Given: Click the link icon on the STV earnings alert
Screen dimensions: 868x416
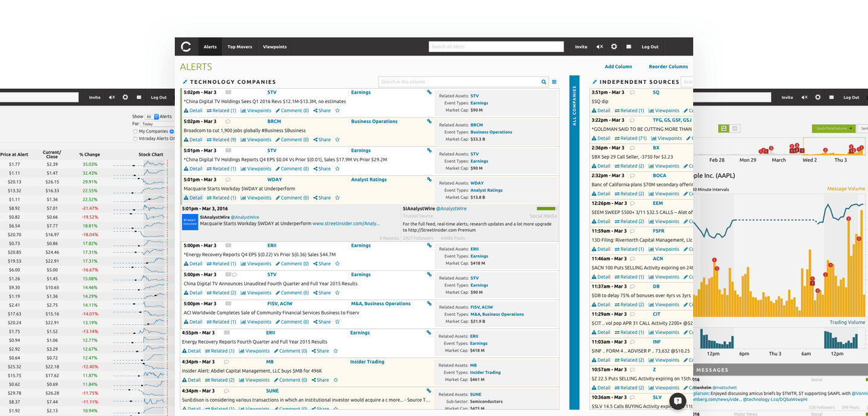Looking at the screenshot, I should (429, 92).
